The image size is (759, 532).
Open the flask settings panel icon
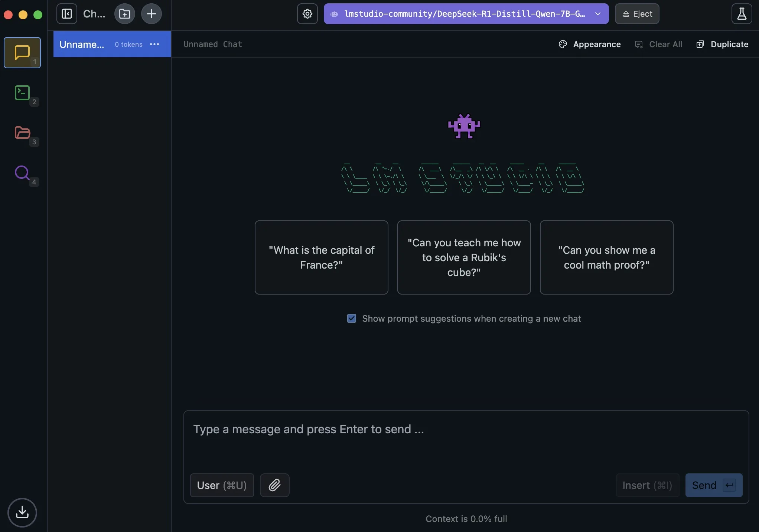point(742,14)
